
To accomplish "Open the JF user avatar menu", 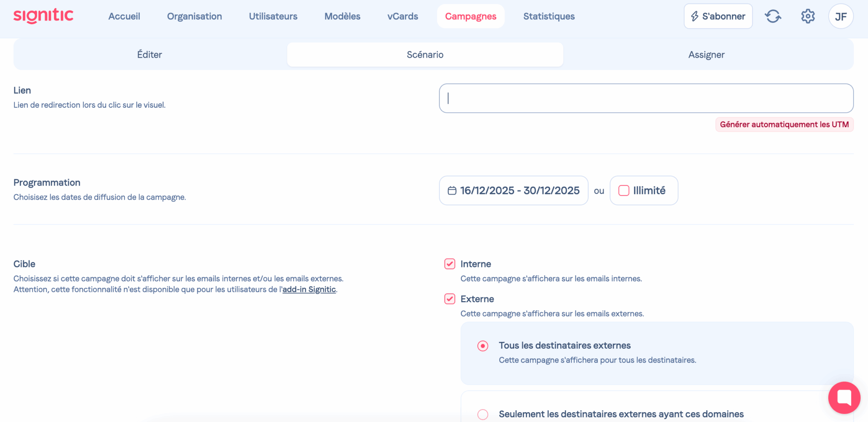I will pyautogui.click(x=840, y=17).
